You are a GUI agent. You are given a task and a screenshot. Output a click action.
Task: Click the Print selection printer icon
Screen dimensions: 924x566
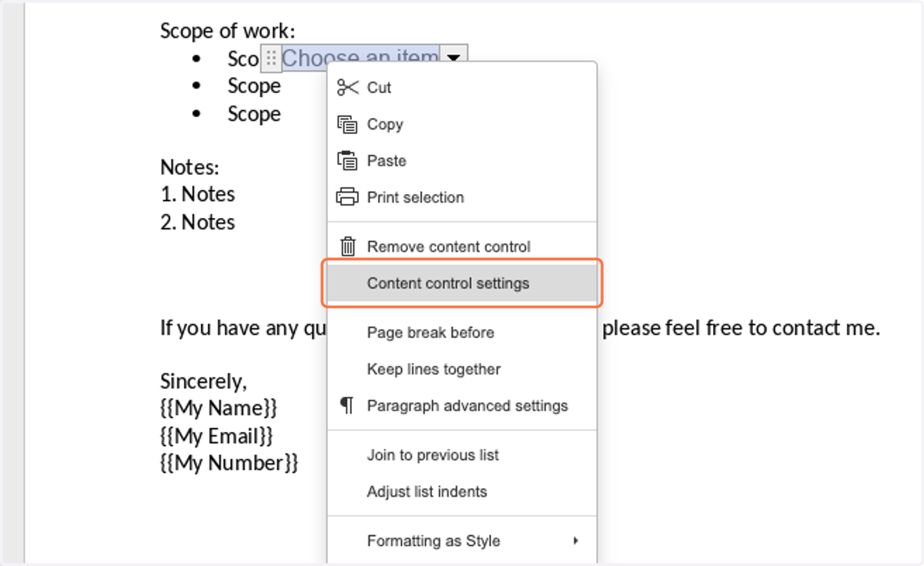[348, 197]
